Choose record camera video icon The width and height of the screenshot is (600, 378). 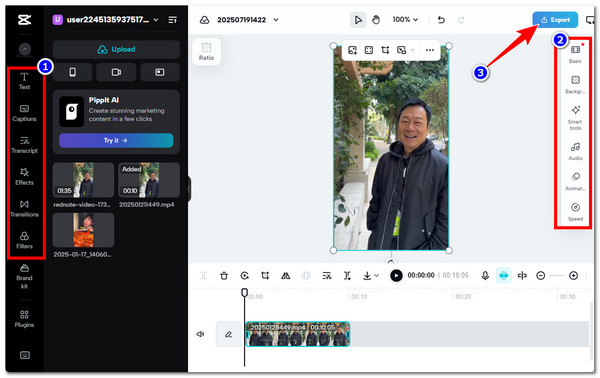coord(116,72)
